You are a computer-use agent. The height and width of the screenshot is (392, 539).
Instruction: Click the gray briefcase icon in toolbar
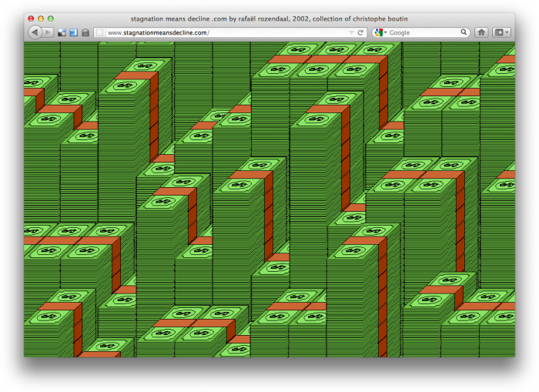tap(85, 32)
